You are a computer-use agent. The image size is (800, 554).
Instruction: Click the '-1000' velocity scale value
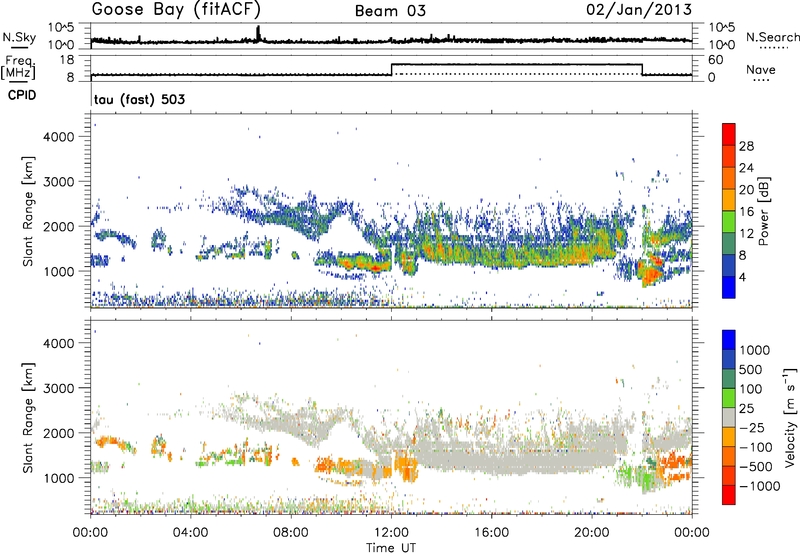tap(759, 486)
